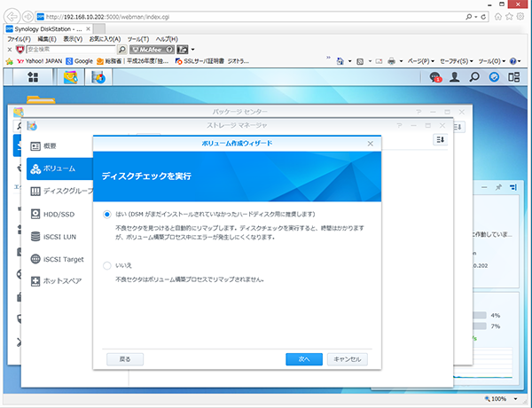Click the print icon in command bar
This screenshot has width=532, height=408.
[x=392, y=61]
